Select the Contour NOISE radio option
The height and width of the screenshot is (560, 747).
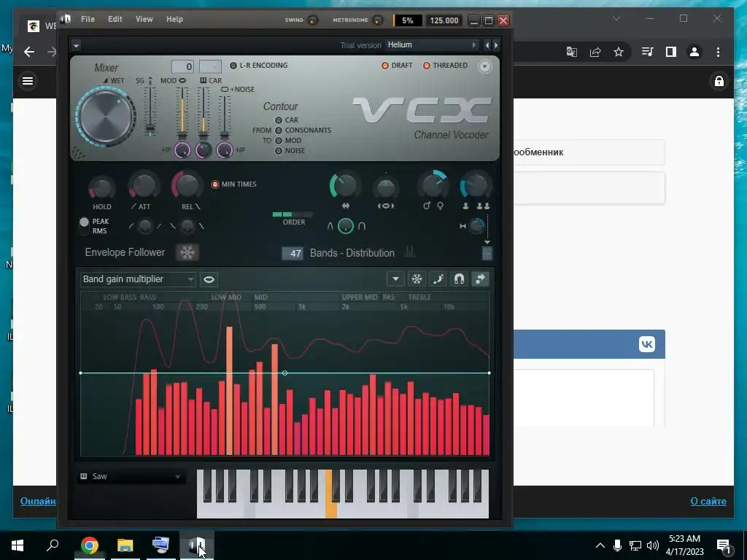(279, 150)
